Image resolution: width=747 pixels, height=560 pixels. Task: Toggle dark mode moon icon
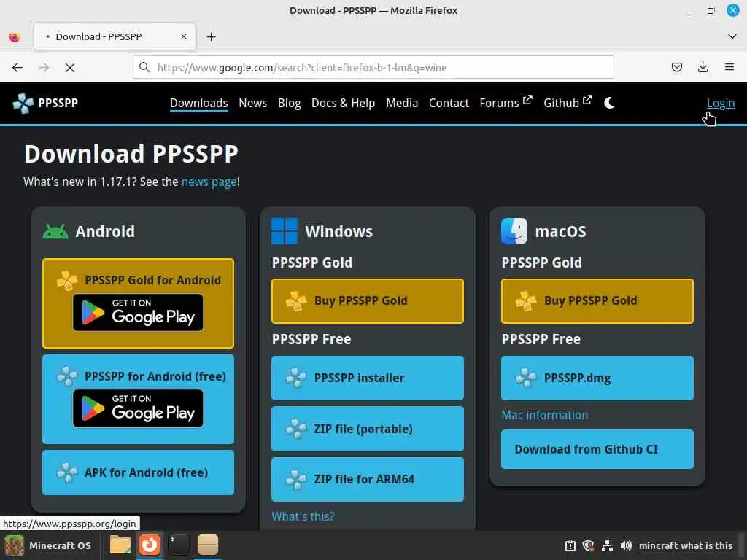tap(609, 103)
